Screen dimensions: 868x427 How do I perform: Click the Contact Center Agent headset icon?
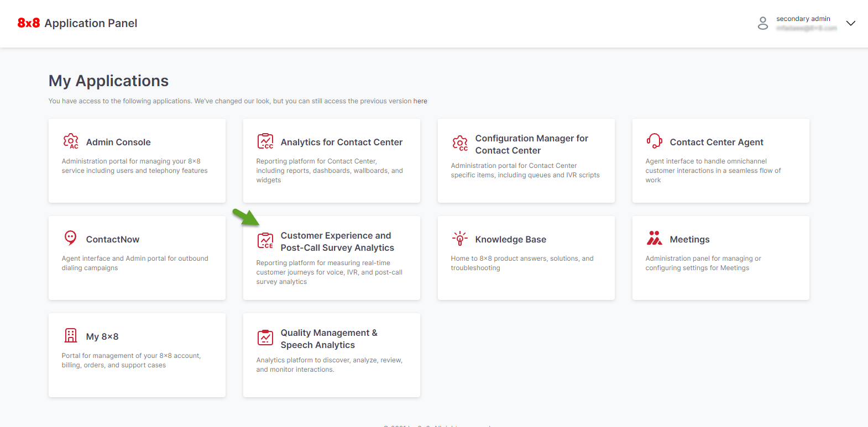tap(655, 141)
